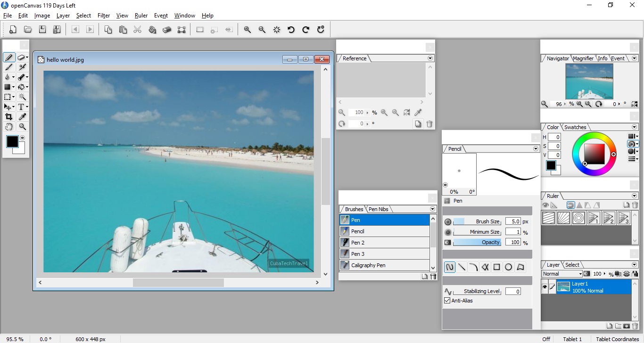The height and width of the screenshot is (343, 644).
Task: Create a new file from the toolbar
Action: (13, 30)
